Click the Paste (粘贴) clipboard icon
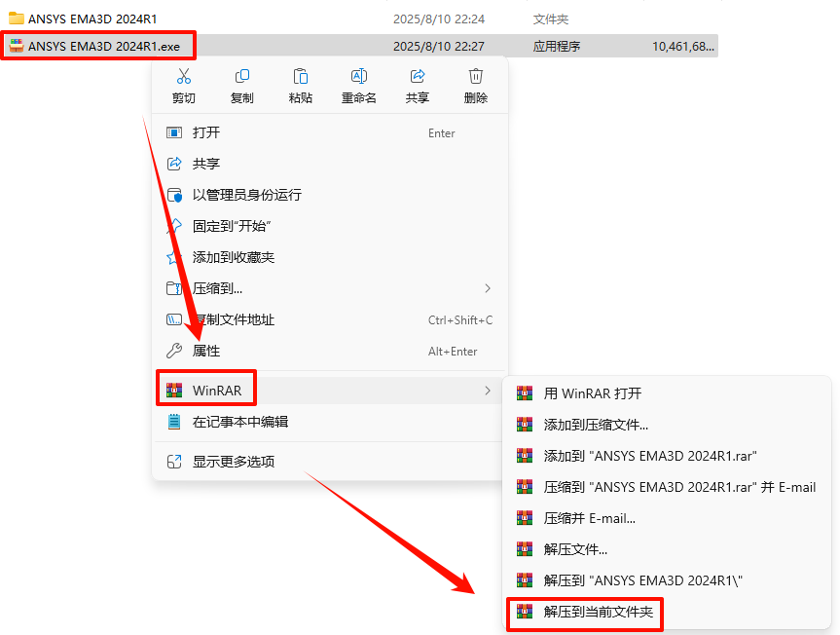 301,77
